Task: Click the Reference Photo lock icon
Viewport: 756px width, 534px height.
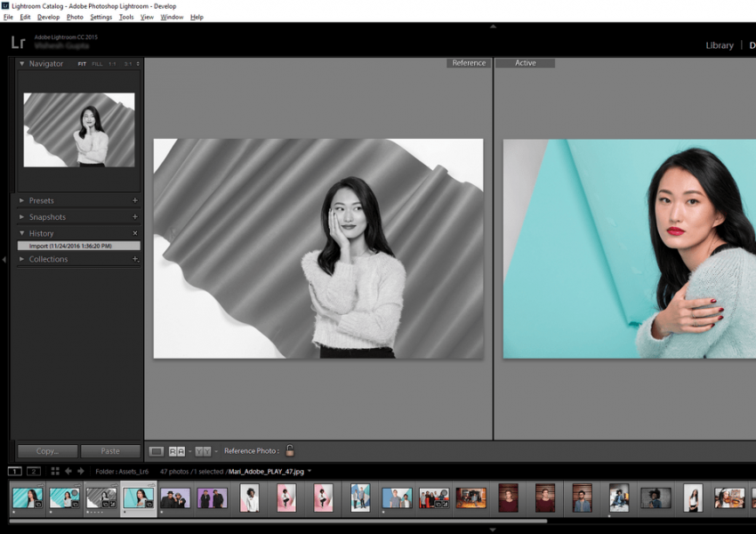Action: pos(290,451)
